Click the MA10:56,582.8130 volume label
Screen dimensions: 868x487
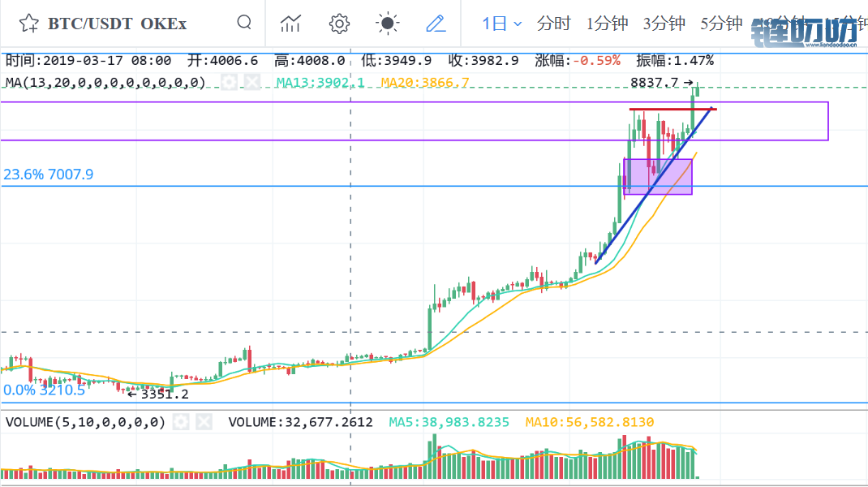(x=590, y=422)
